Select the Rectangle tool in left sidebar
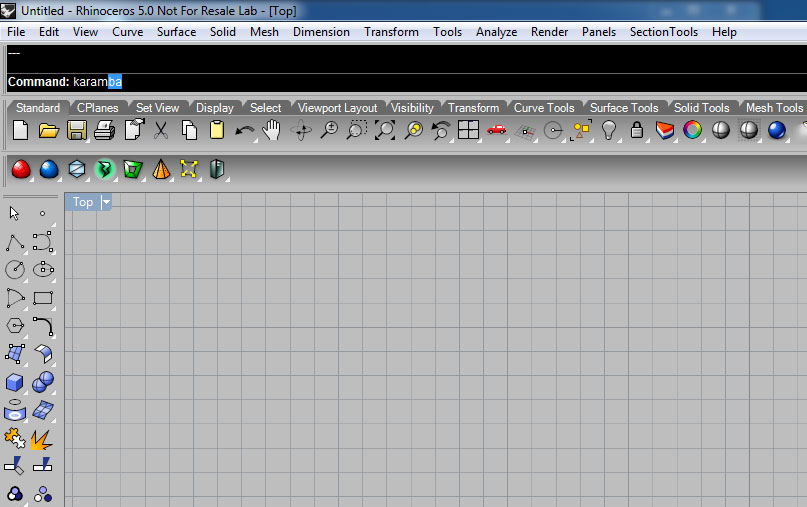Image resolution: width=807 pixels, height=507 pixels. [43, 297]
